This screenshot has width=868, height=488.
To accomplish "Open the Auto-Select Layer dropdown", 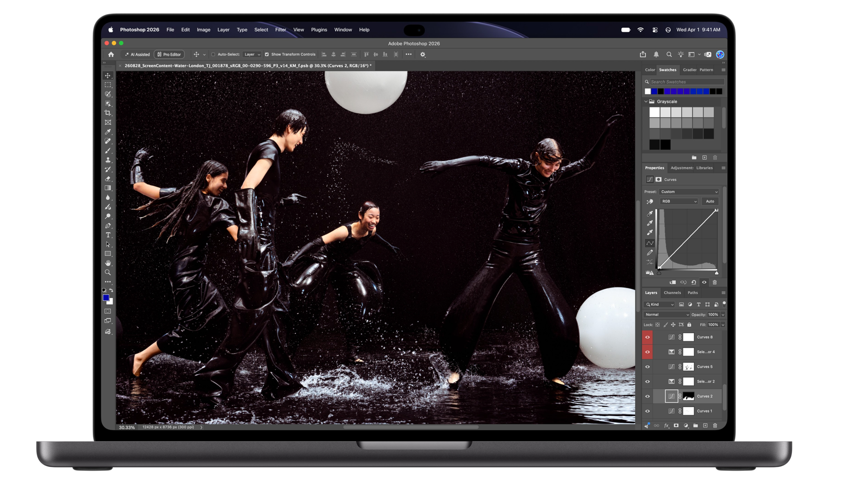I will [x=252, y=54].
